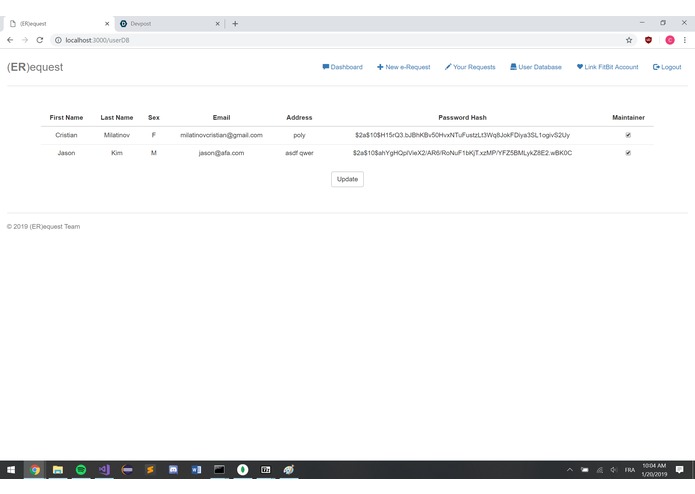The height and width of the screenshot is (494, 695).
Task: Click the 'asdf qwer' address cell
Action: 299,153
